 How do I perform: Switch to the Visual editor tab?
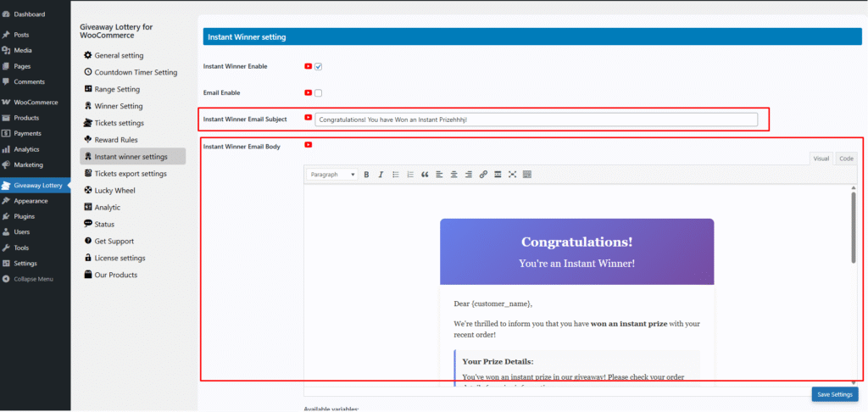pos(821,159)
